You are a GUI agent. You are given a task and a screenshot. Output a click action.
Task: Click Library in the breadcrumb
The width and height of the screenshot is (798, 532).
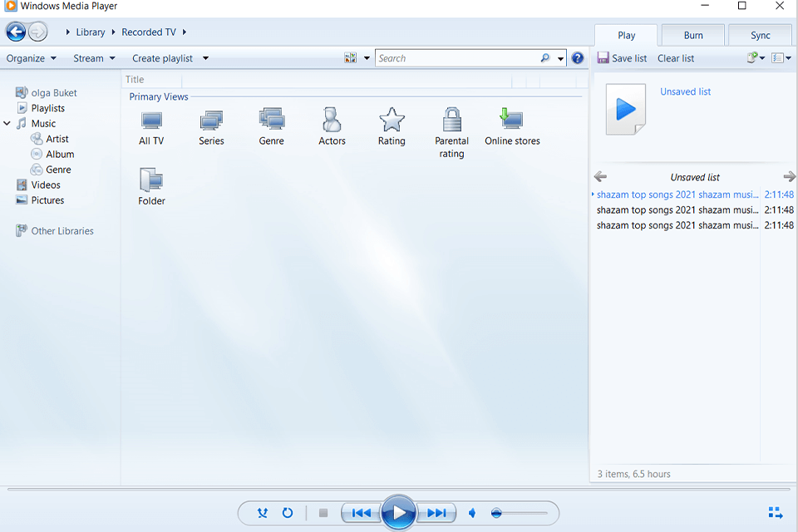[x=90, y=32]
